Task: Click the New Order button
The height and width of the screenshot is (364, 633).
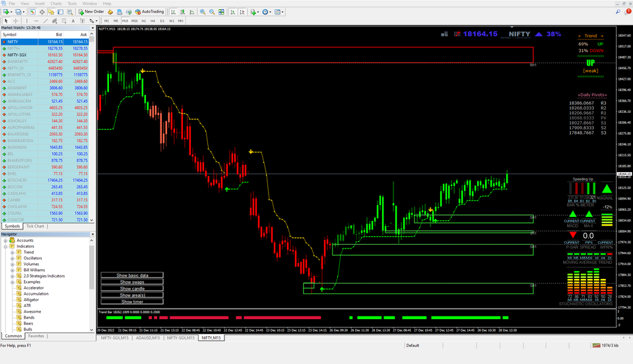Action: (x=91, y=12)
